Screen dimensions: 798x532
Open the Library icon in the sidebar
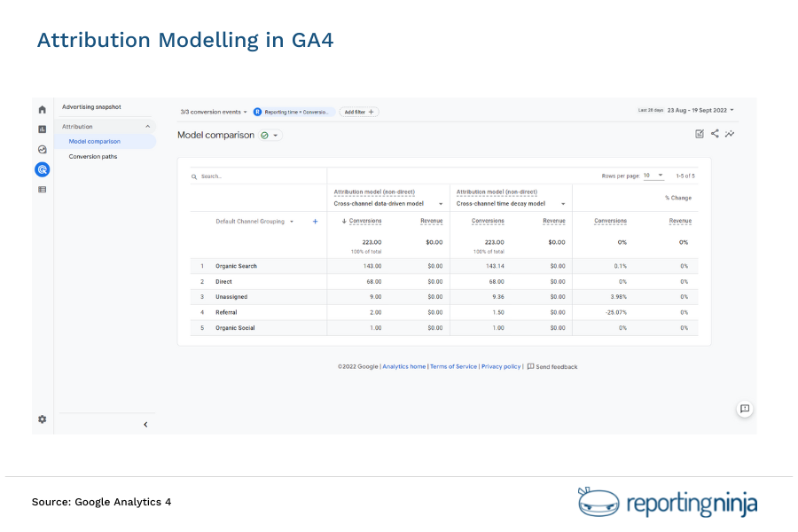coord(42,189)
